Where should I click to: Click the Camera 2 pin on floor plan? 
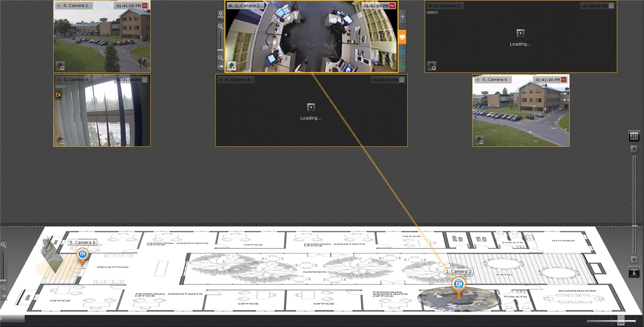click(x=458, y=285)
